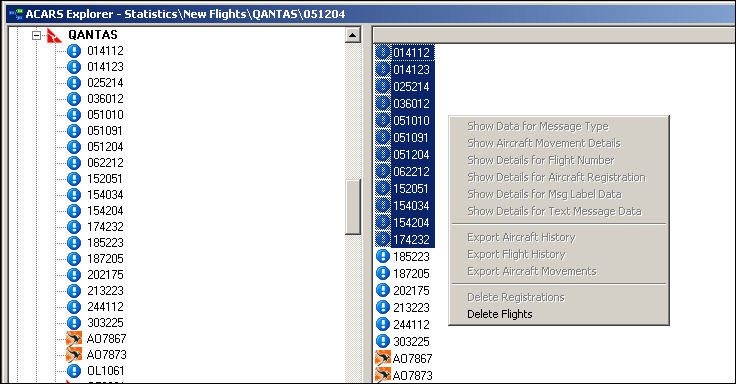This screenshot has width=736, height=384.
Task: Click the kangaroo icon beside AO7873 in right list
Action: point(383,375)
